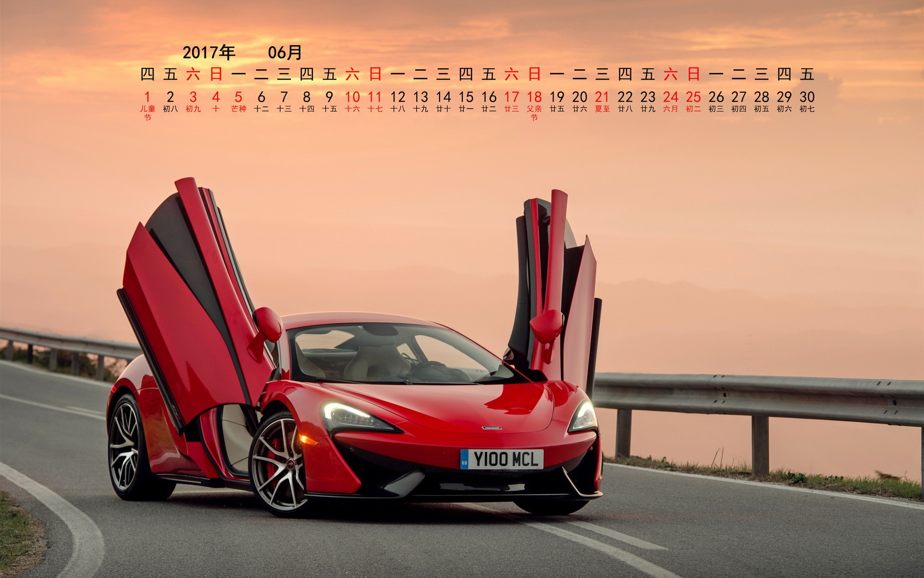Select date 24 marked 六月
The height and width of the screenshot is (578, 924).
(x=670, y=97)
